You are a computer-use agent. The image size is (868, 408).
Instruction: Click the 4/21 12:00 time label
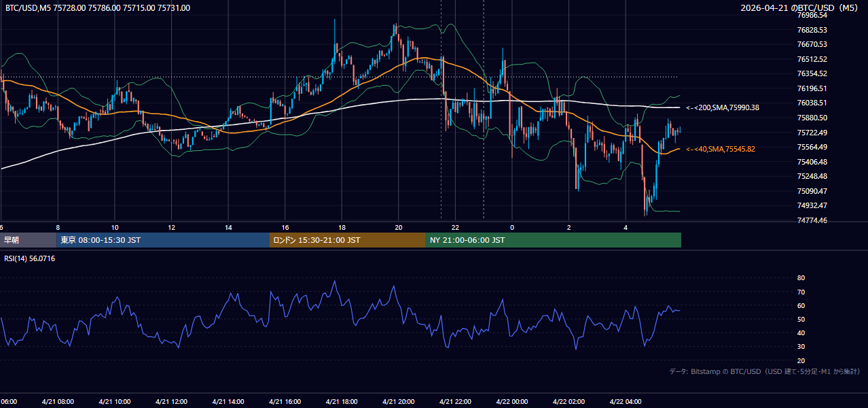[171, 402]
